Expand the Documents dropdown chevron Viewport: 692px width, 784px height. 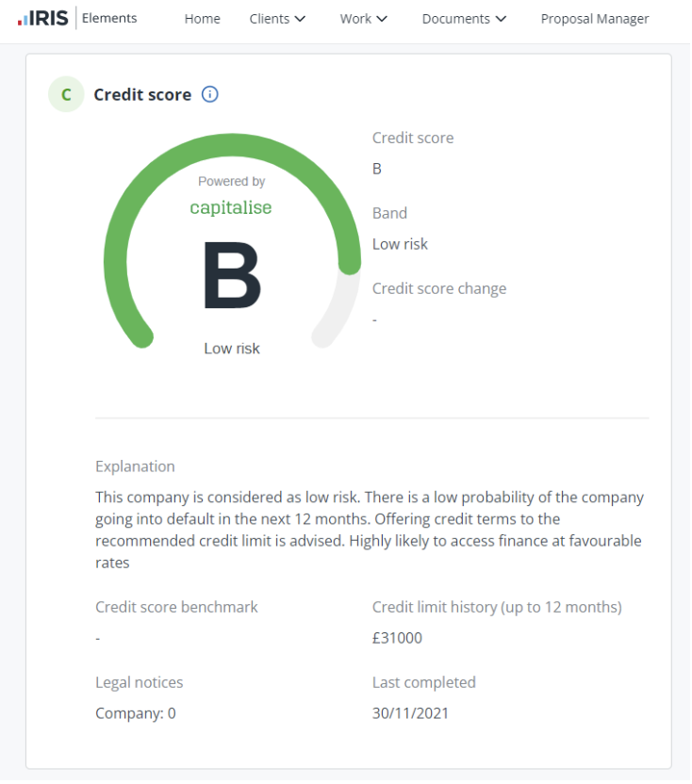point(502,19)
